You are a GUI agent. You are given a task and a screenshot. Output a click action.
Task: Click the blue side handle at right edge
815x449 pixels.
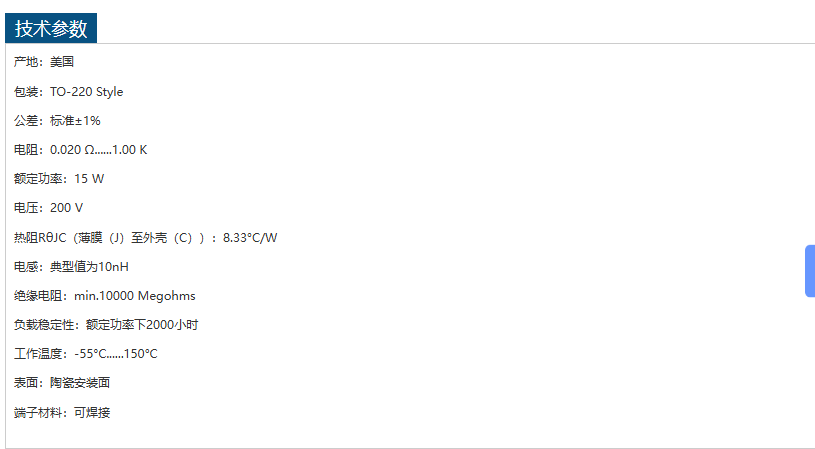809,271
